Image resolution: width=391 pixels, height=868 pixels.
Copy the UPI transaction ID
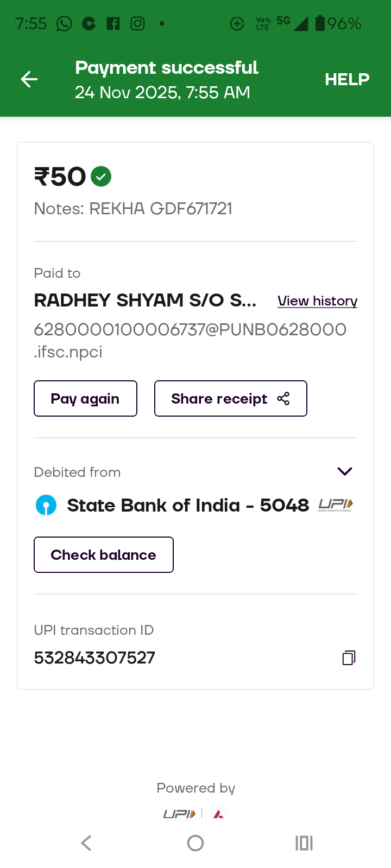349,658
